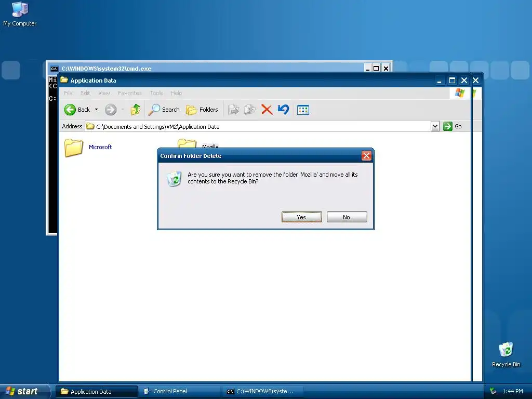Screen dimensions: 532x399
Task: Click the green Go button
Action: coord(453,126)
